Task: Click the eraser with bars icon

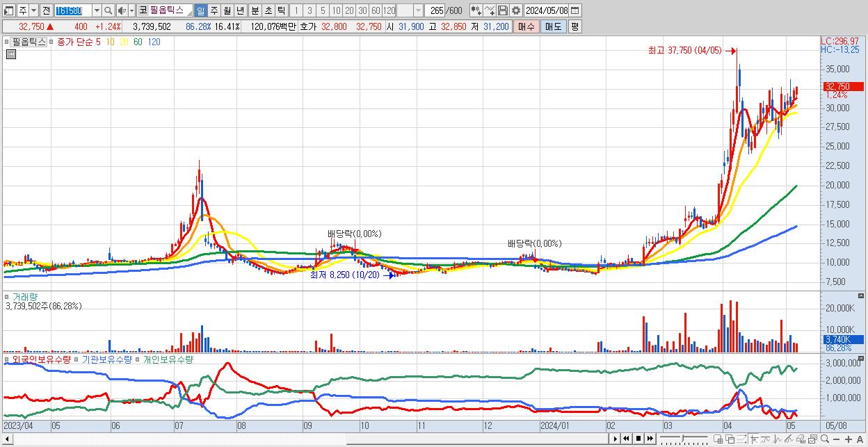Action: [x=801, y=439]
